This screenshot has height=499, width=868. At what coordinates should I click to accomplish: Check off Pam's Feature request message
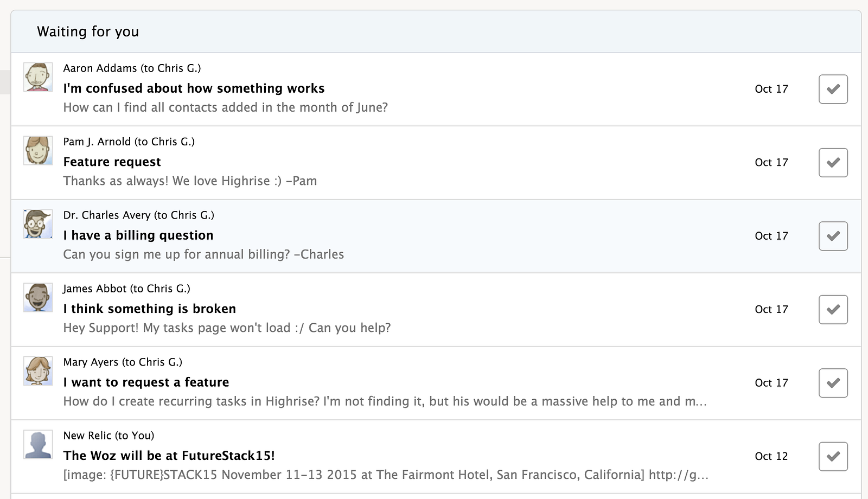click(x=833, y=163)
